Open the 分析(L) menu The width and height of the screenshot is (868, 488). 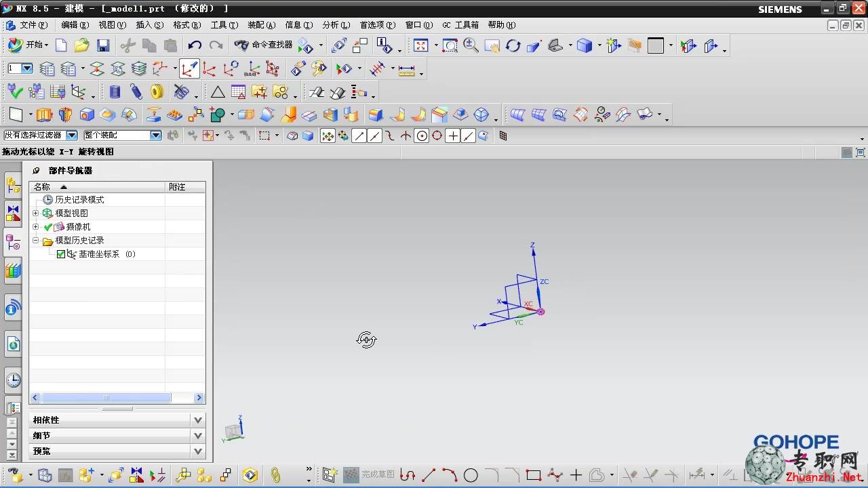(336, 25)
